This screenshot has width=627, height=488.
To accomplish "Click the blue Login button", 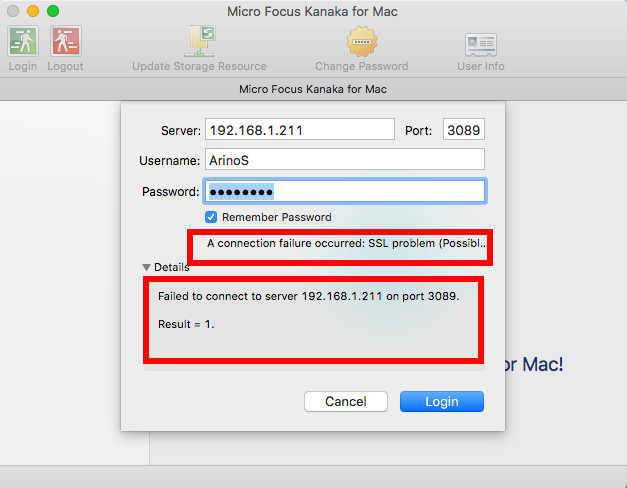I will pyautogui.click(x=442, y=401).
